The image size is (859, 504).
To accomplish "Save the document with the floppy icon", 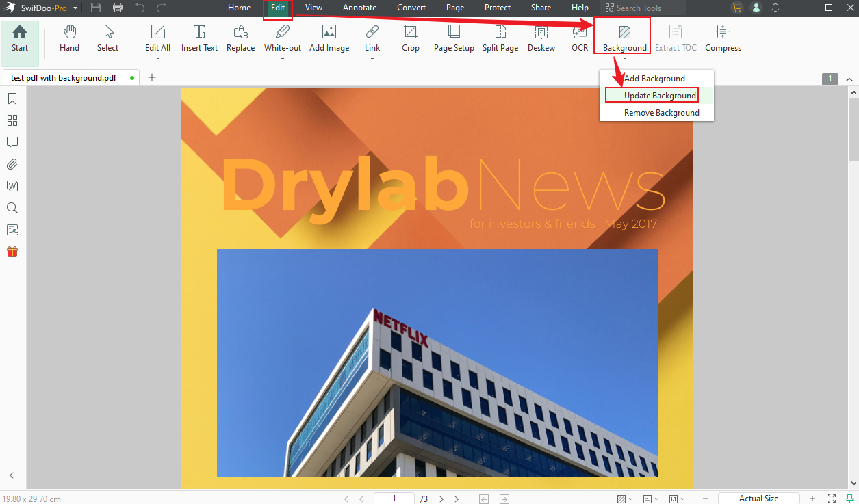I will click(96, 8).
